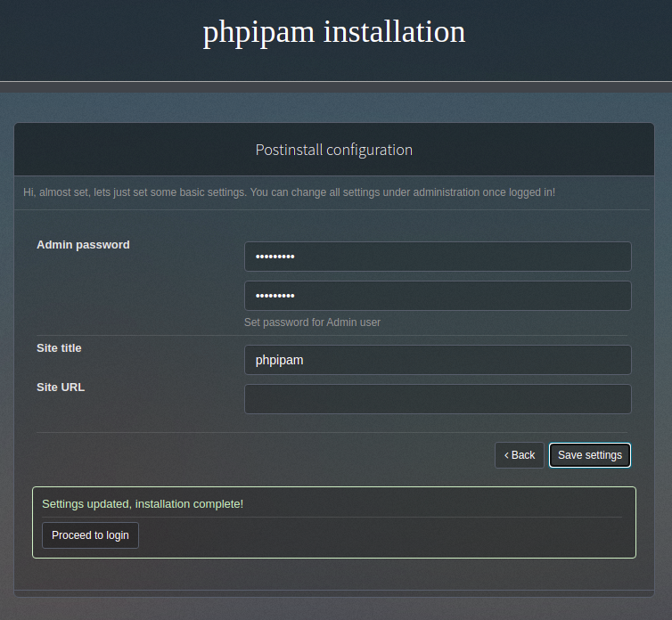Click the word installation in page header
The height and width of the screenshot is (620, 672).
click(x=394, y=32)
